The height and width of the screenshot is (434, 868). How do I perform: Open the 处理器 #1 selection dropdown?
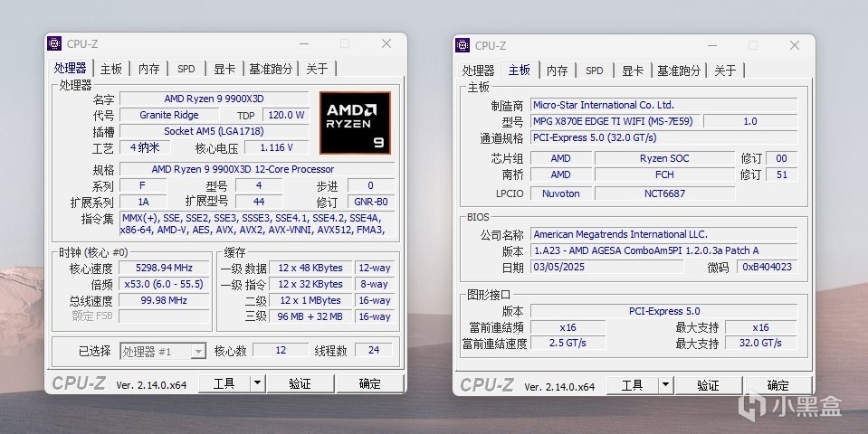163,351
